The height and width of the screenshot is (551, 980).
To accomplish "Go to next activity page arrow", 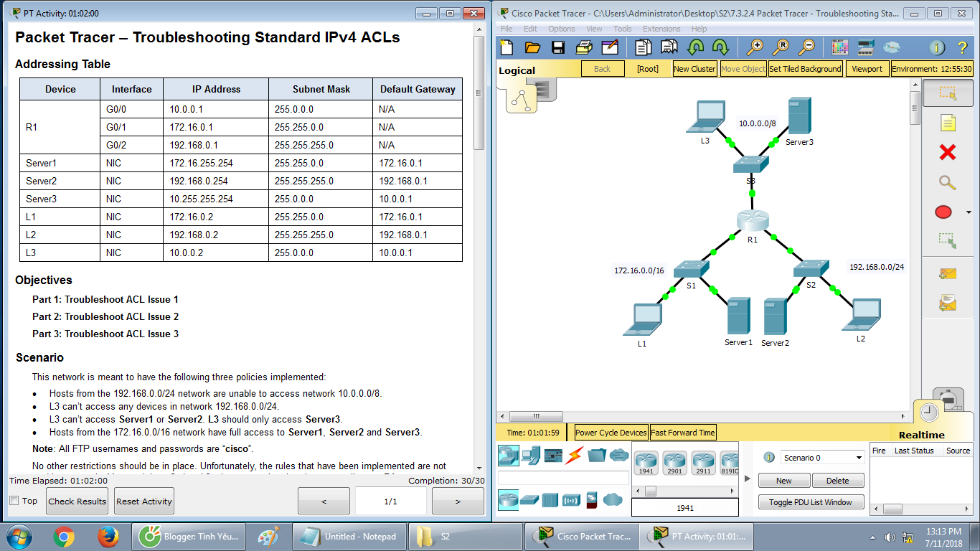I will (458, 501).
